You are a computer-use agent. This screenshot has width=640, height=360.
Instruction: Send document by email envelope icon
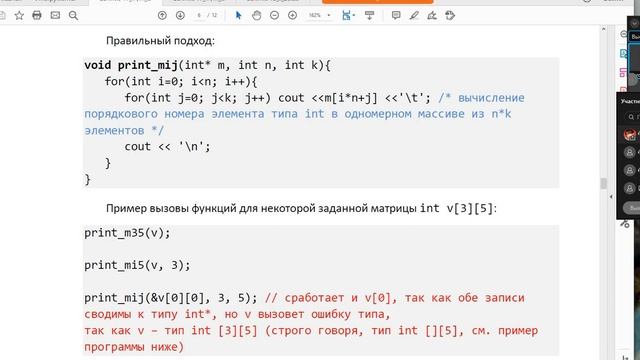(x=55, y=16)
